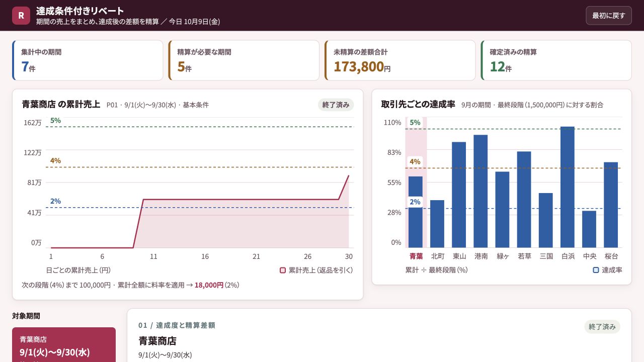Click the 取引先ごとの達成率 chart title
This screenshot has width=644, height=362.
click(418, 105)
